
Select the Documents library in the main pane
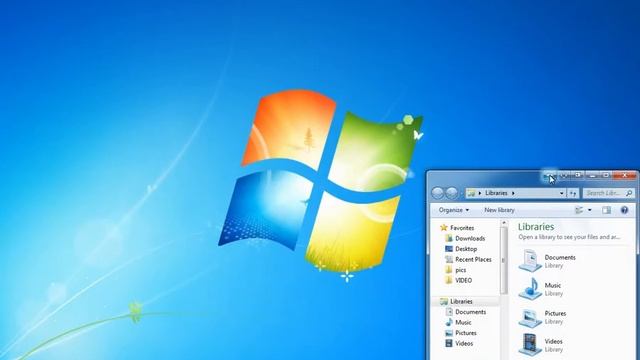tap(547, 261)
